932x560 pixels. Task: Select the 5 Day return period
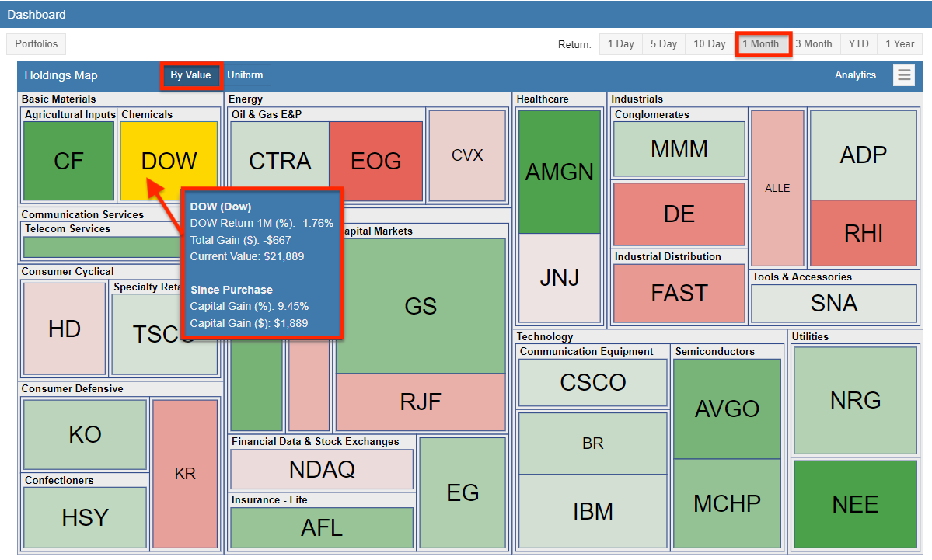663,44
